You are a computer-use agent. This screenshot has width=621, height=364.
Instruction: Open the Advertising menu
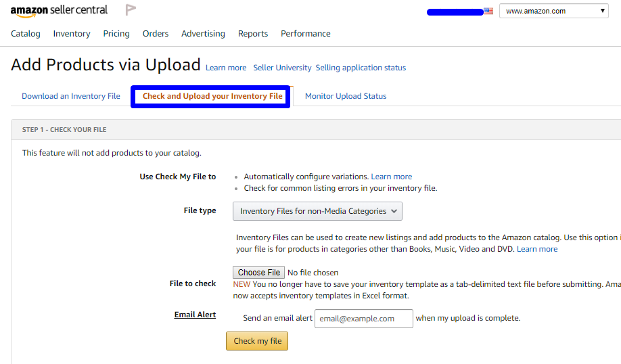[x=203, y=34]
